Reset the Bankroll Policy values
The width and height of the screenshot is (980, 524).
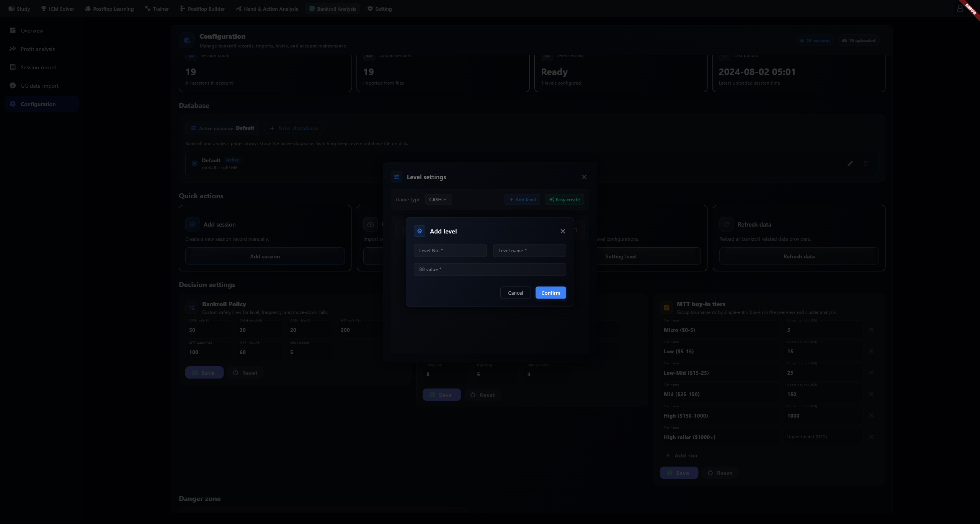245,373
